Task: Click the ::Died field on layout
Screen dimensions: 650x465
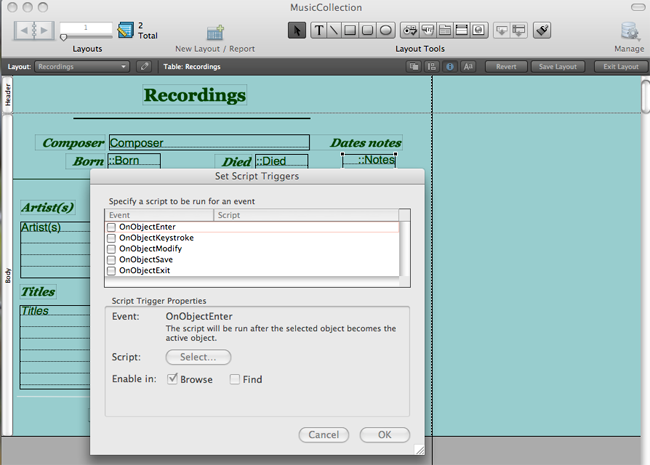Action: coord(281,161)
